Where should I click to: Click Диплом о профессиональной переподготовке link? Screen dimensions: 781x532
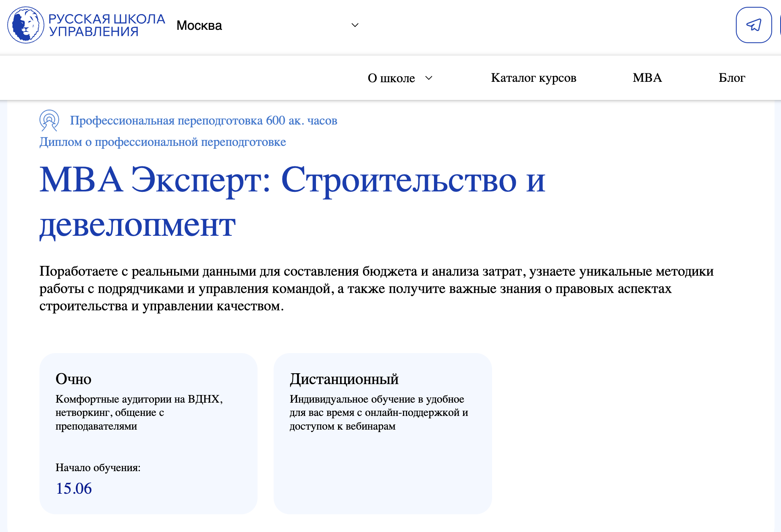162,142
